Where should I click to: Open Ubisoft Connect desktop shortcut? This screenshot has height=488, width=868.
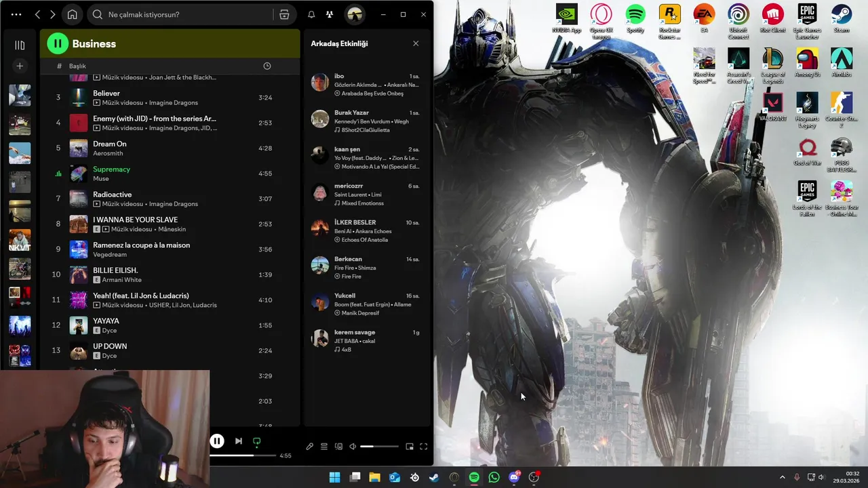pos(738,20)
